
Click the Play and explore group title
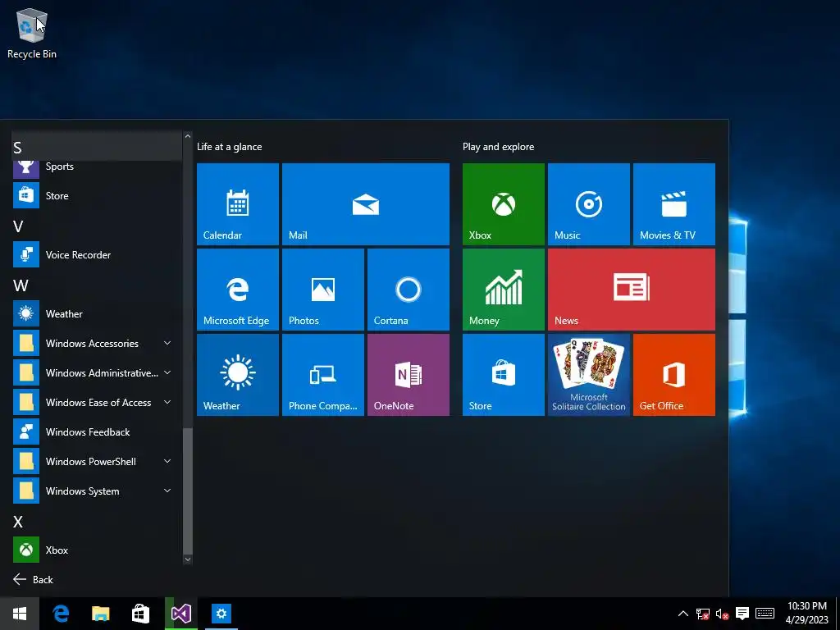pos(498,147)
